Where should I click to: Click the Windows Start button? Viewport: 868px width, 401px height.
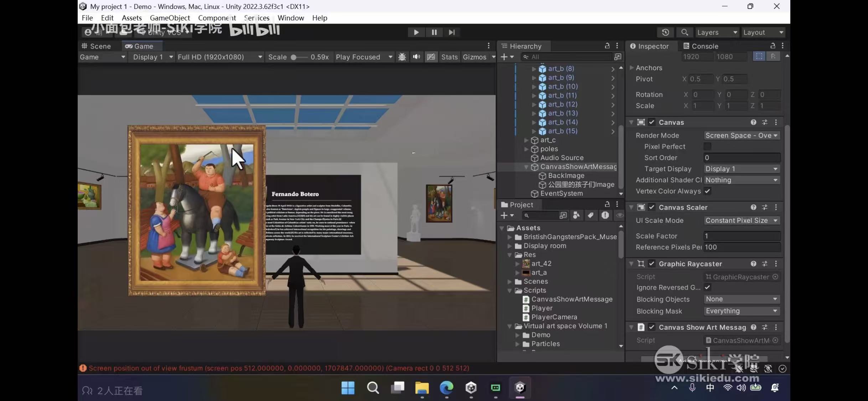coord(348,388)
